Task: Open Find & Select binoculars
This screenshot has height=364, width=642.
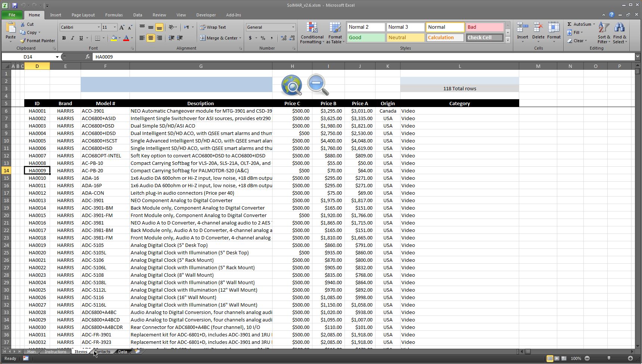Action: point(620,33)
